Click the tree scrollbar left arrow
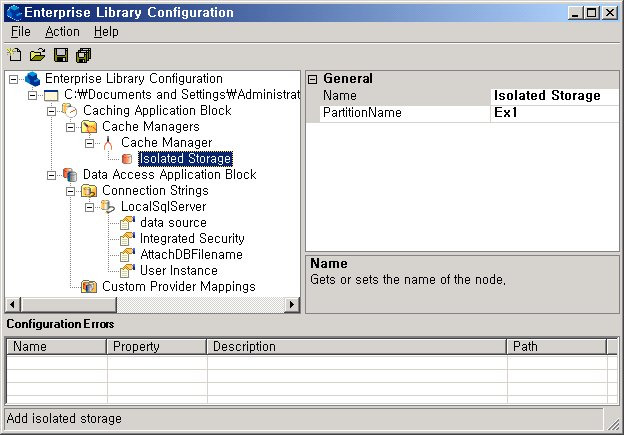The image size is (624, 435). click(x=12, y=304)
